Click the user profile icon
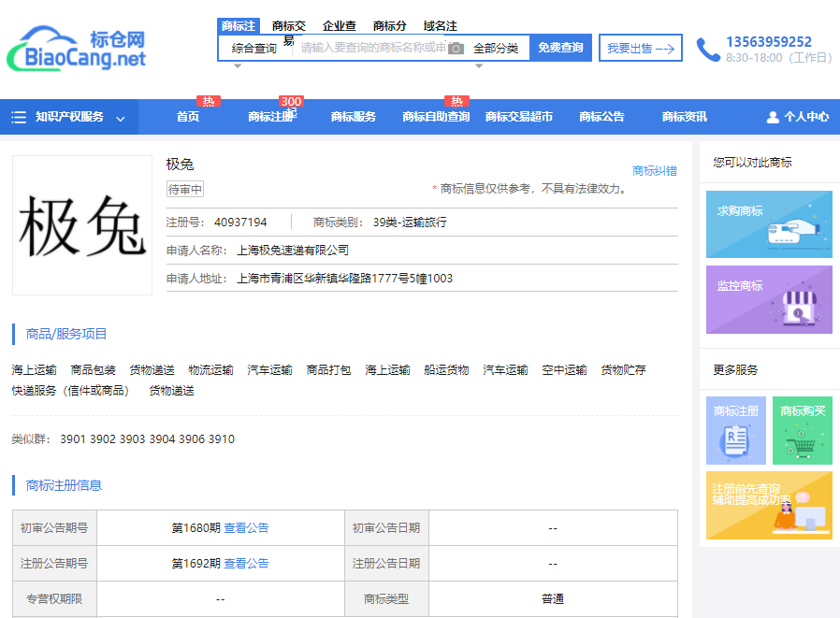The width and height of the screenshot is (840, 618). (x=773, y=117)
